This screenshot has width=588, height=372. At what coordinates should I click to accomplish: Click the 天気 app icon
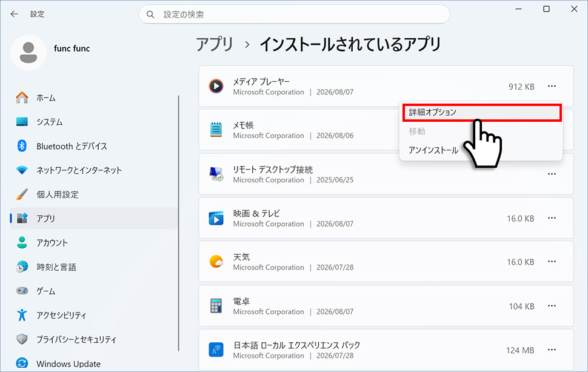pos(216,262)
